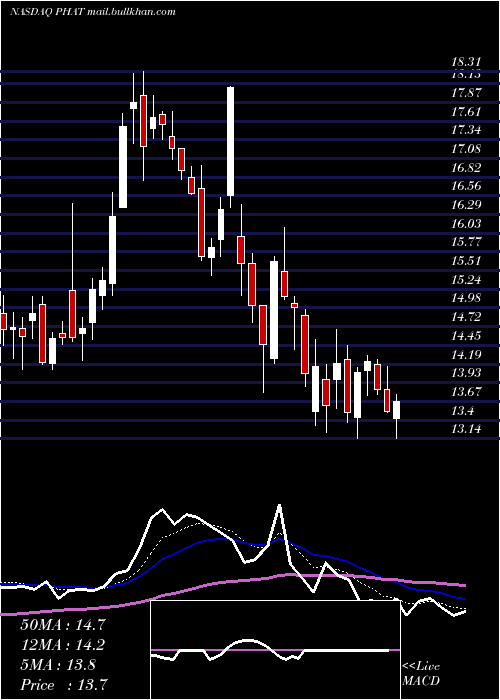This screenshot has width=500, height=700.
Task: Select the Price : 13.7 legend text
Action: (x=63, y=685)
